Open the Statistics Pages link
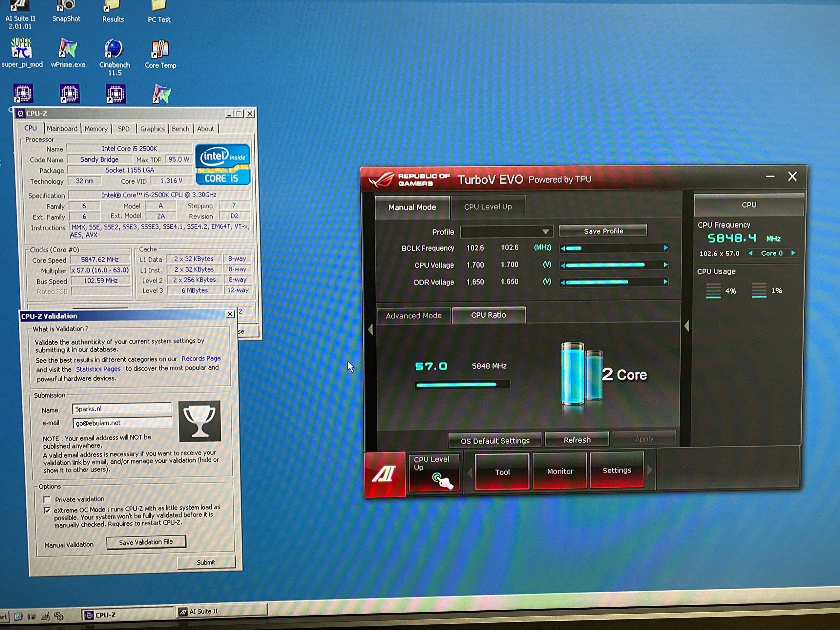 [98, 369]
